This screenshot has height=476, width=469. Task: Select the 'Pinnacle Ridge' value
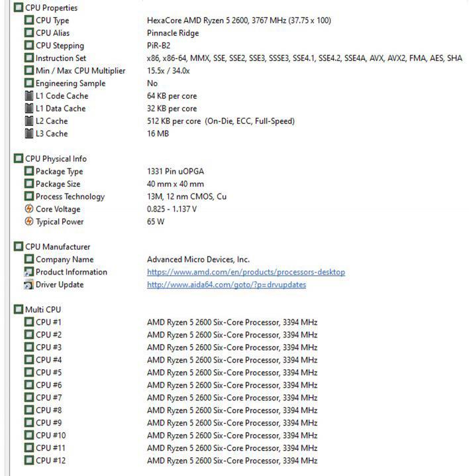coord(173,33)
